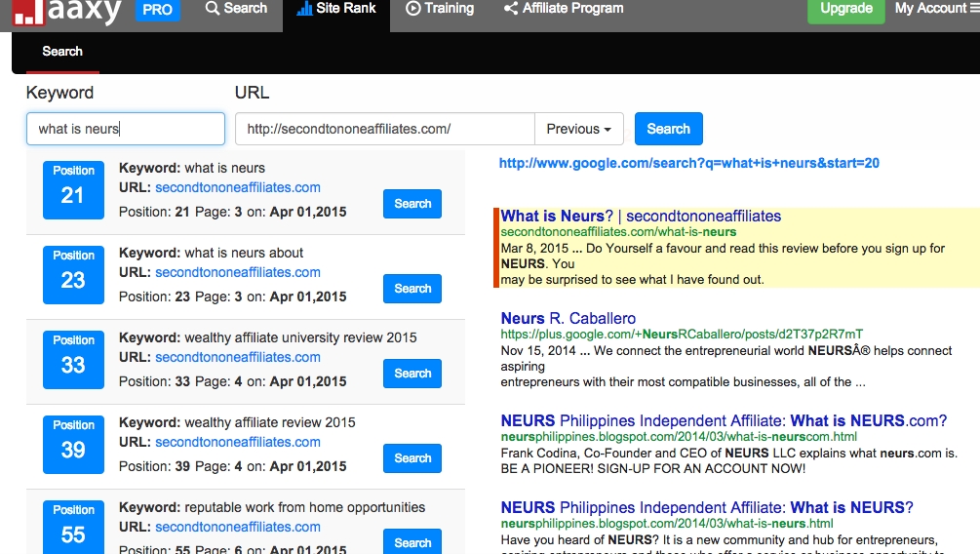Click Search for 'wealthy affiliate university review 2015'
Screen dimensions: 980x554
[412, 374]
